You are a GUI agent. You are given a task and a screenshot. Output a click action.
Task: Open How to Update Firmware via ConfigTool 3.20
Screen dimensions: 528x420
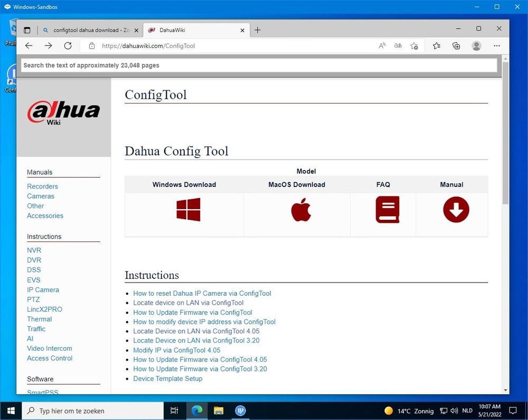coord(200,369)
